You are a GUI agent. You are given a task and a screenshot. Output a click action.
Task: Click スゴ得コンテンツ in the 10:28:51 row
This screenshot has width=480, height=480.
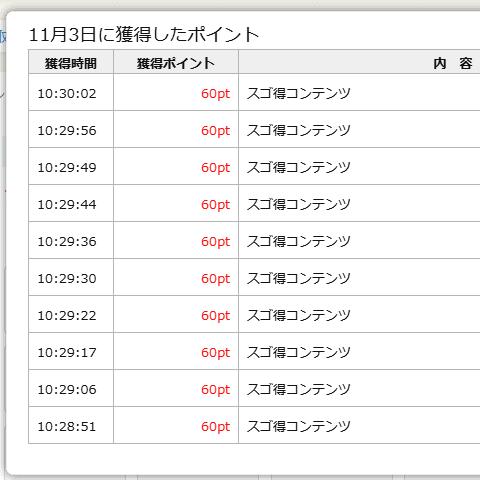pos(299,427)
